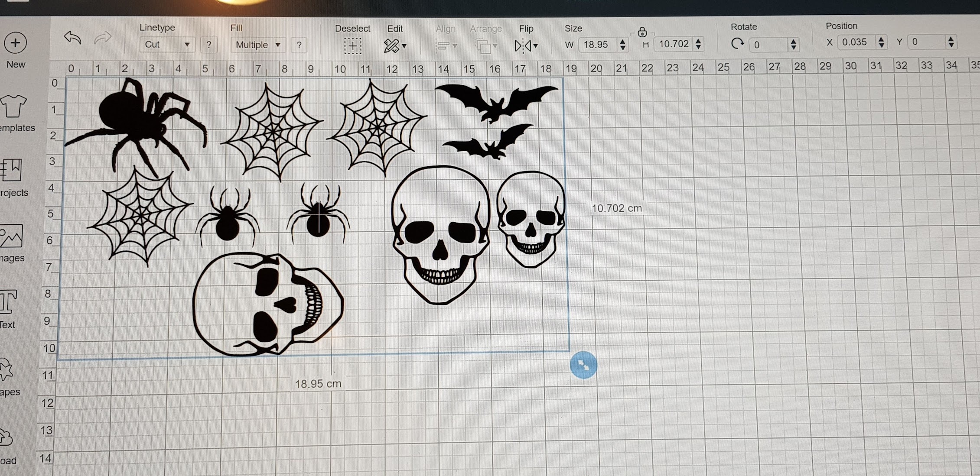
Task: Select the sideways rotated skull
Action: pyautogui.click(x=268, y=304)
